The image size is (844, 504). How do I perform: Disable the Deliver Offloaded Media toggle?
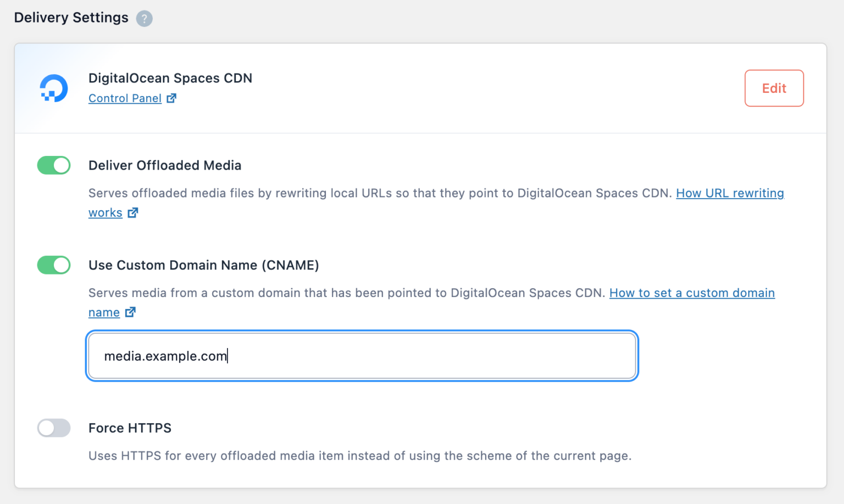53,165
